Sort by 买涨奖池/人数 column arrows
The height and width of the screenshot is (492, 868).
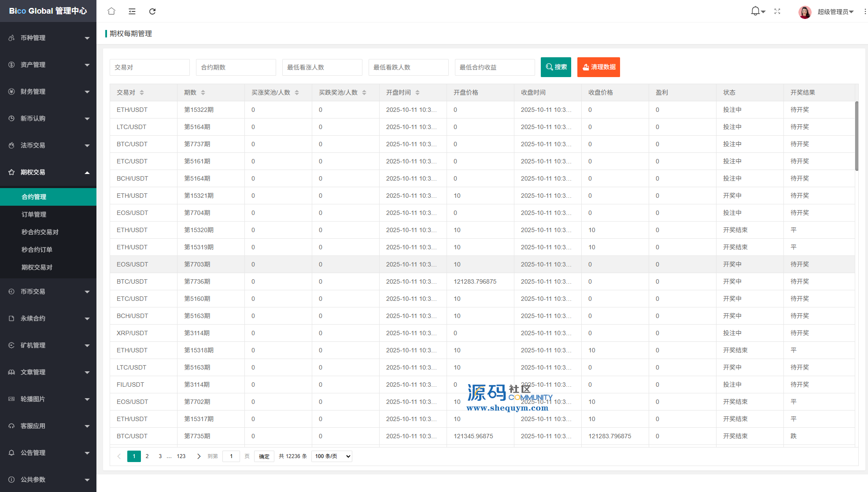(297, 92)
